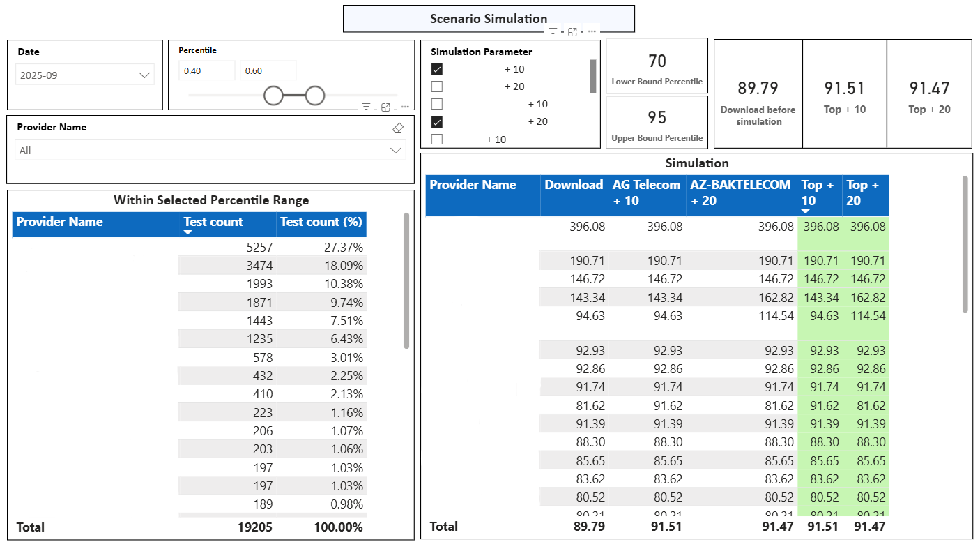
Task: Click the 0.40 percentile input box
Action: click(206, 70)
